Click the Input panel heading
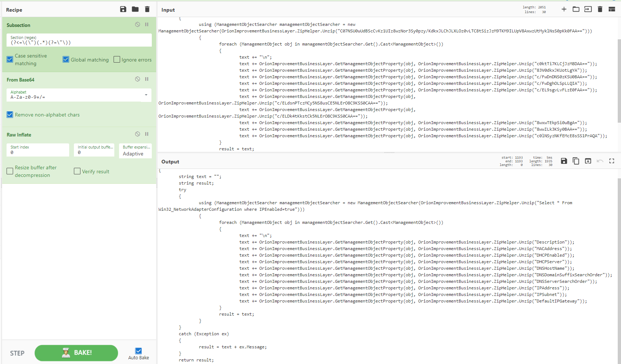Screen dimensions: 621x364 pos(168,10)
